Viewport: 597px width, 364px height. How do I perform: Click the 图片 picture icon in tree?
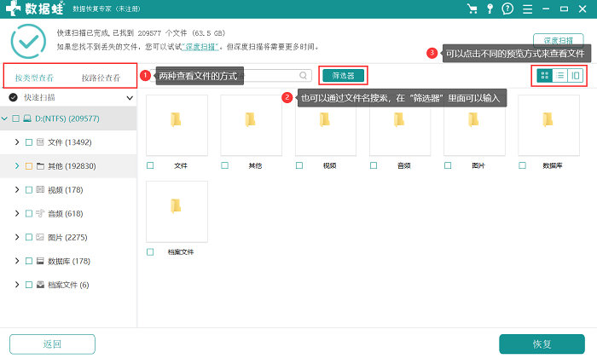pyautogui.click(x=40, y=237)
